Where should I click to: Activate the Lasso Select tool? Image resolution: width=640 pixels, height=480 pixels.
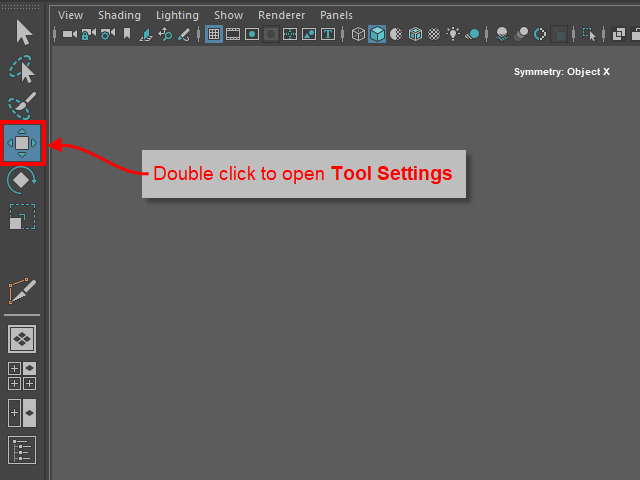[x=22, y=70]
